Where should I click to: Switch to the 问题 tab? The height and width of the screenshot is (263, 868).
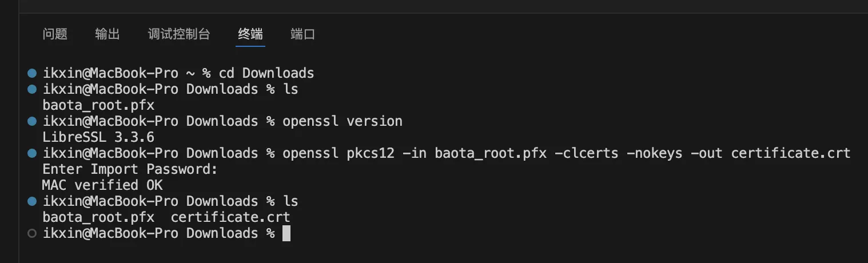coord(55,34)
